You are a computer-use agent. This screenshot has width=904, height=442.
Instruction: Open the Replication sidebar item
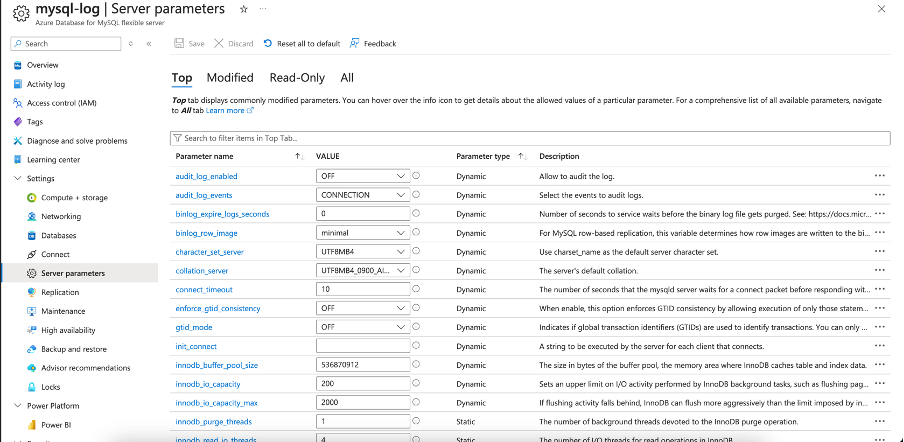click(60, 292)
